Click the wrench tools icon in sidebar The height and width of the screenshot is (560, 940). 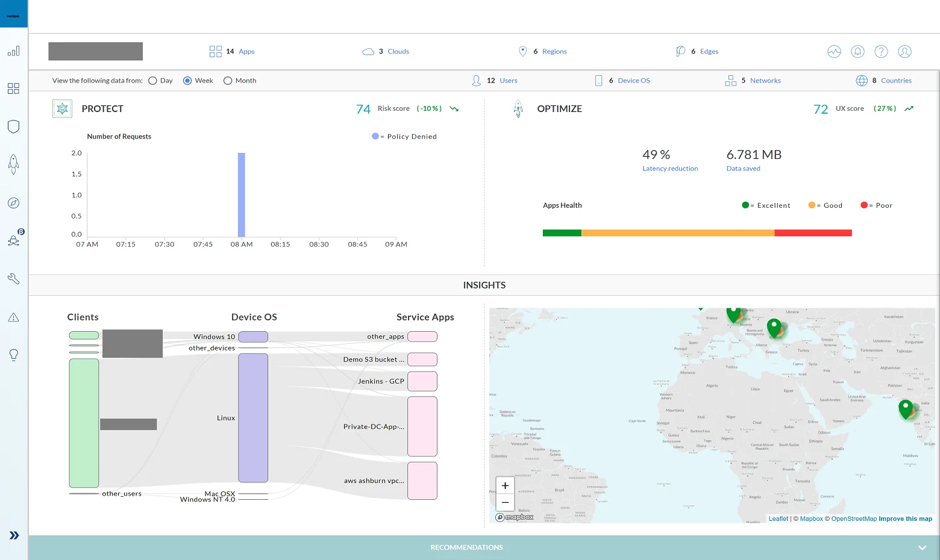click(x=13, y=279)
